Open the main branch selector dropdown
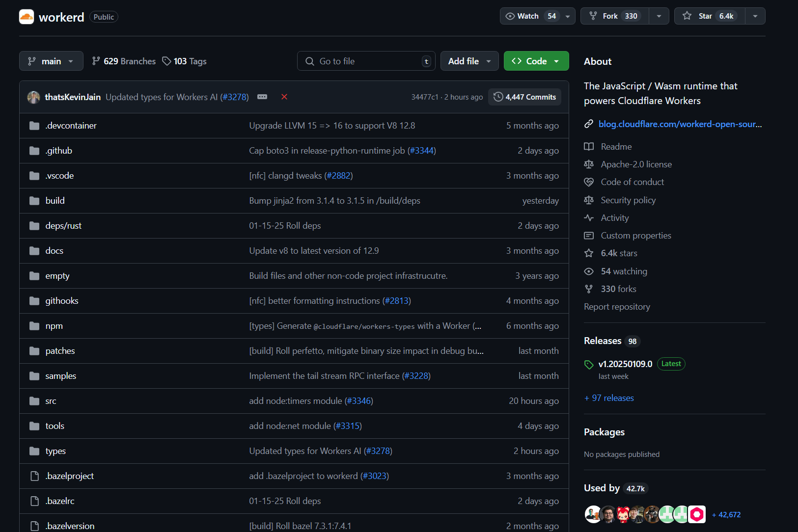The image size is (798, 532). tap(51, 61)
